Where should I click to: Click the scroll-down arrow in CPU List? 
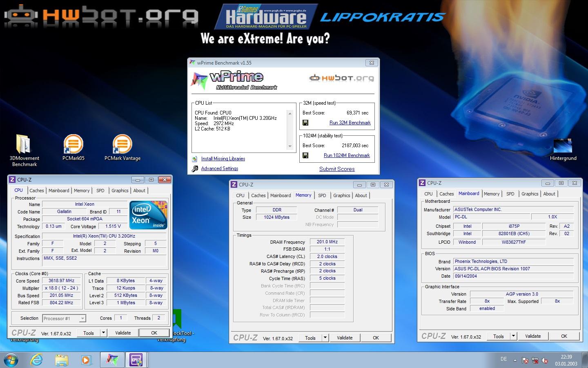290,146
